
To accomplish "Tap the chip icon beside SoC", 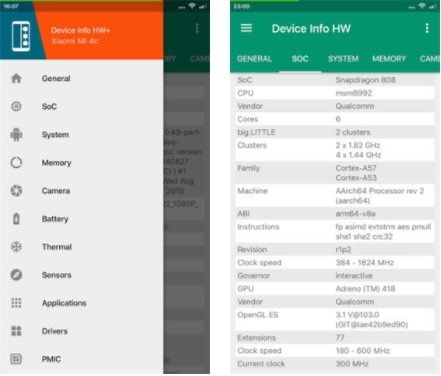I will coord(16,106).
